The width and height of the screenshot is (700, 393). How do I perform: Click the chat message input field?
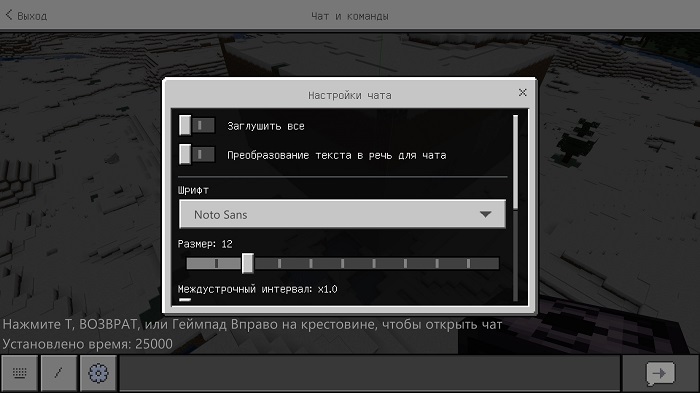(370, 373)
